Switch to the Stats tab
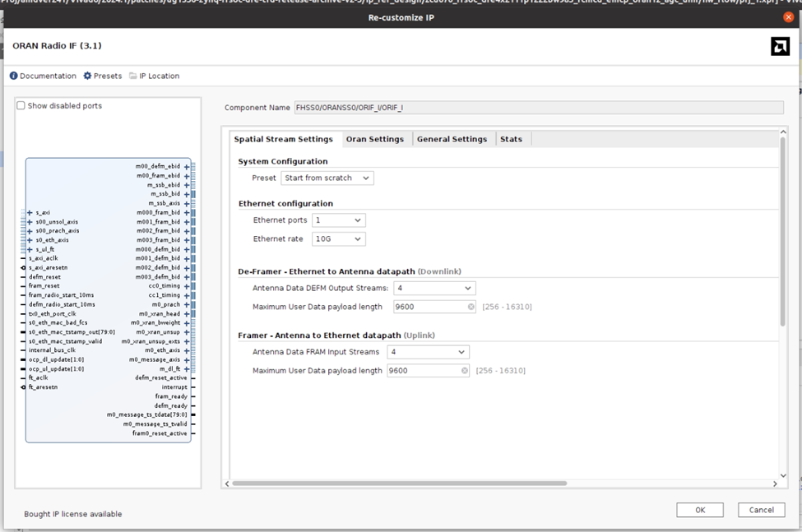The width and height of the screenshot is (802, 532). (x=511, y=139)
